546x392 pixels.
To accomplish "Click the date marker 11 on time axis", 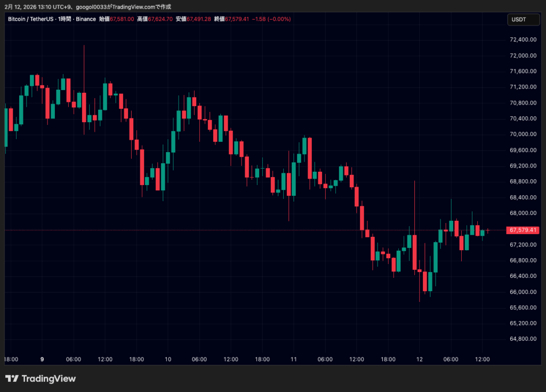I will click(293, 359).
